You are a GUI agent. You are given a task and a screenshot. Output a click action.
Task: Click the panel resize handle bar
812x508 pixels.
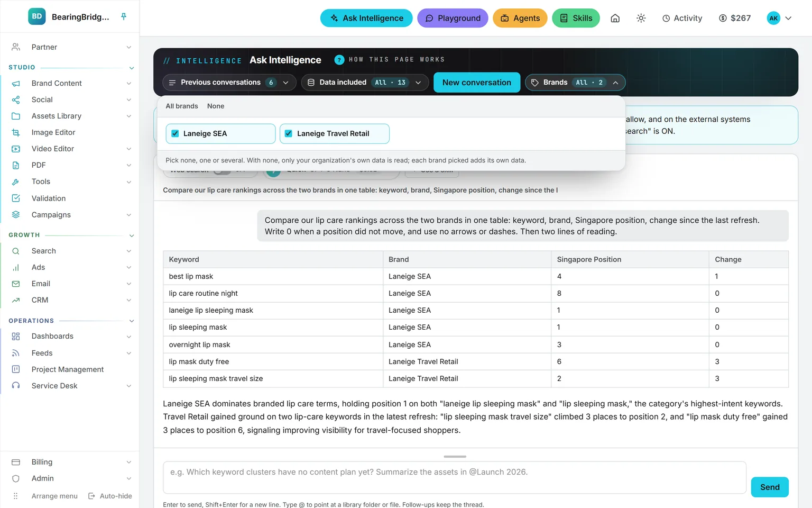point(455,456)
